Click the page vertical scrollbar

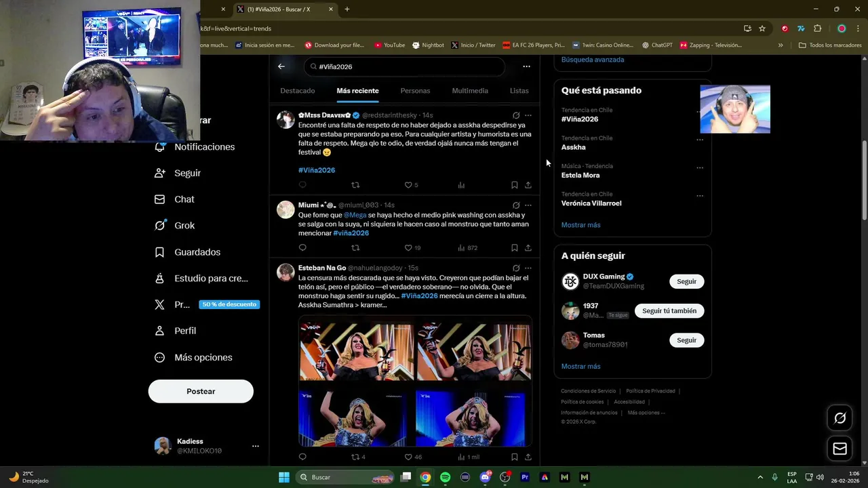tap(864, 180)
